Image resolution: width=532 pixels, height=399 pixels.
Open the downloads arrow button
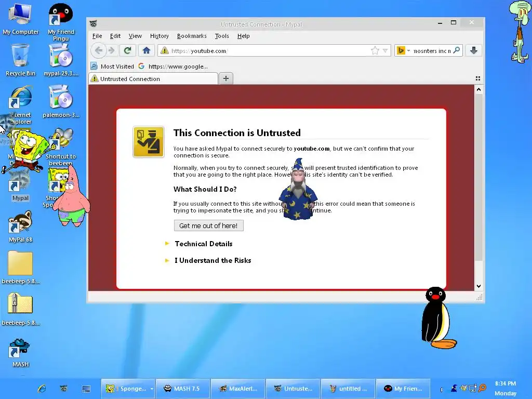(x=474, y=50)
